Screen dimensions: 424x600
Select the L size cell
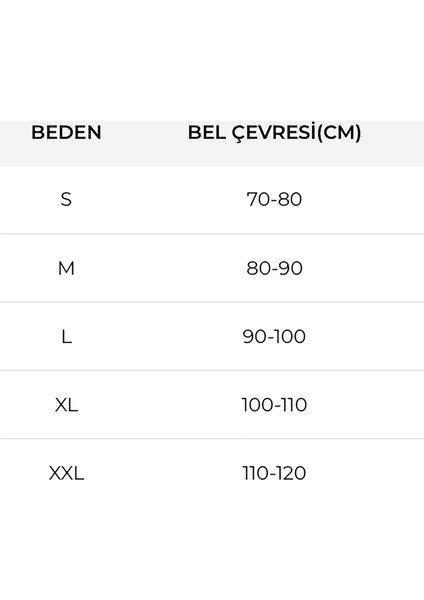point(67,337)
